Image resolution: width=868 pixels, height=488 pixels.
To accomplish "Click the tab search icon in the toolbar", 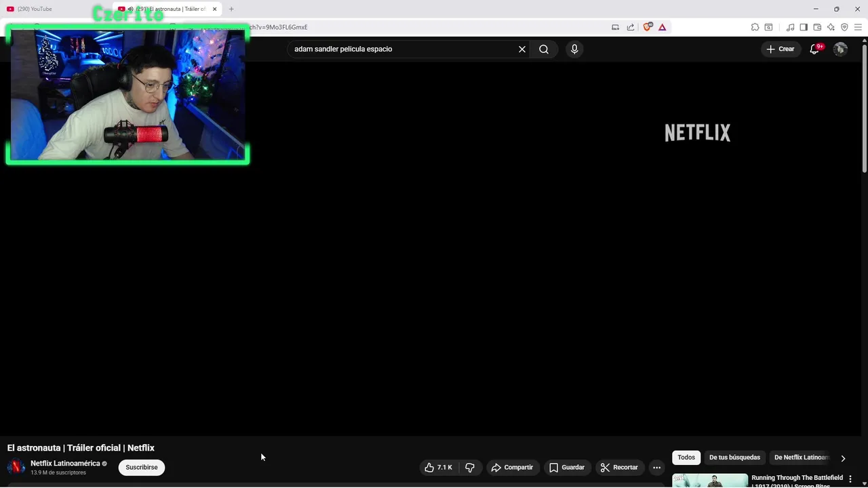I will (x=768, y=27).
